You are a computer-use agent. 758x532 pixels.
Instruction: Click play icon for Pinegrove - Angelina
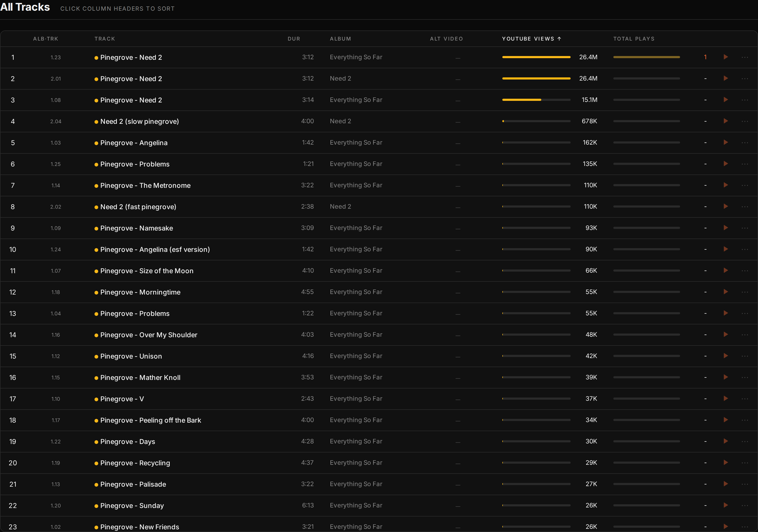click(726, 142)
